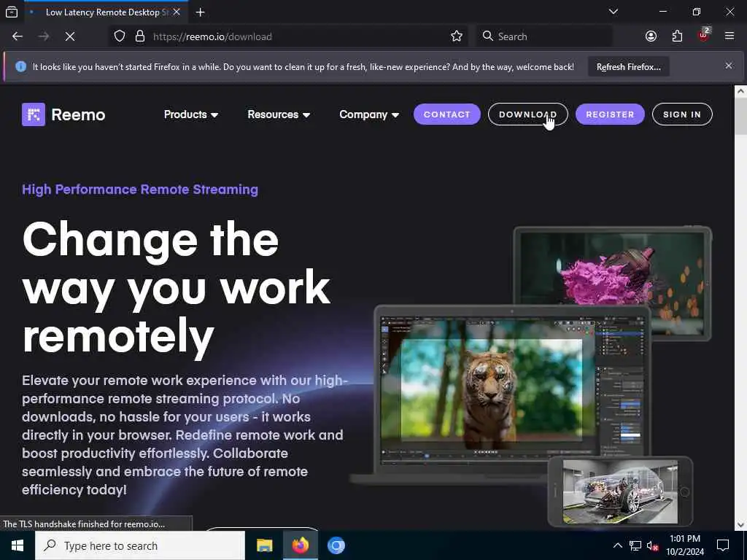Click the 'High Performance Remote Streaming' text
Viewport: 747px width, 560px height.
point(140,190)
